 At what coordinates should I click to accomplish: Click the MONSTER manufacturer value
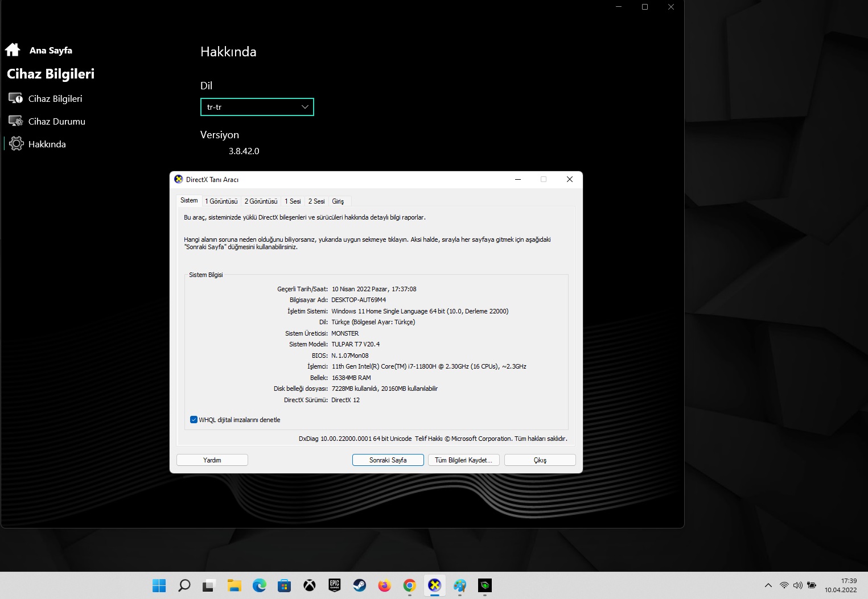(345, 333)
